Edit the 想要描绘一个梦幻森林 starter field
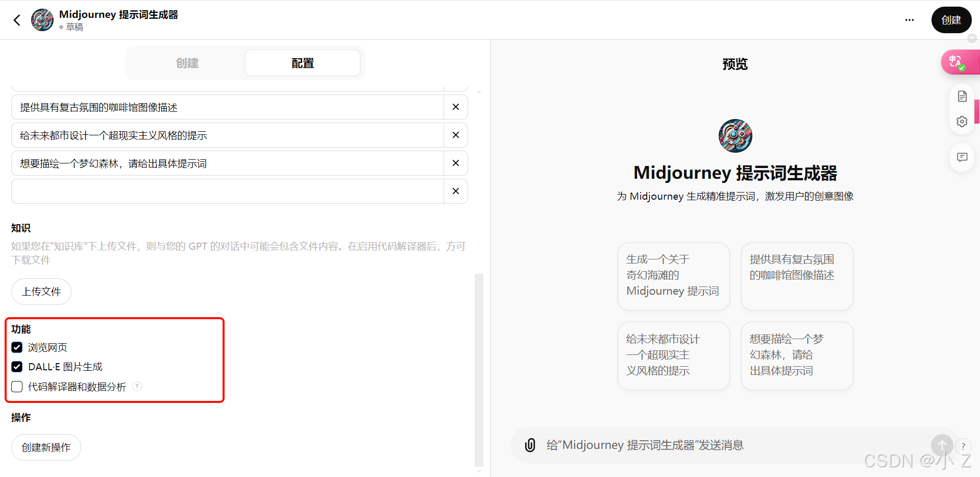The image size is (980, 477). pyautogui.click(x=228, y=163)
